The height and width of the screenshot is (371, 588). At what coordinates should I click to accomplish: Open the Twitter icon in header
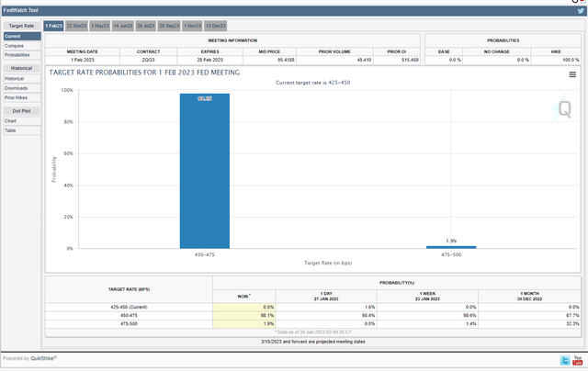pyautogui.click(x=580, y=11)
